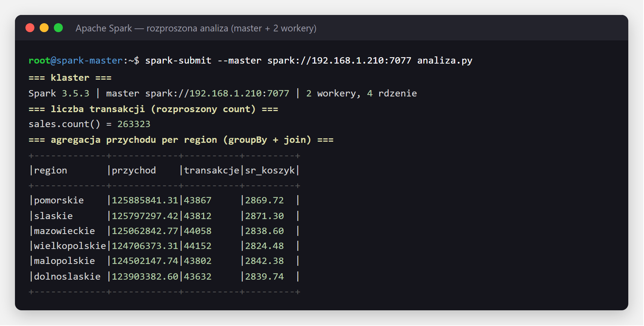Click transaction count 43867
This screenshot has width=644, height=326.
[198, 200]
